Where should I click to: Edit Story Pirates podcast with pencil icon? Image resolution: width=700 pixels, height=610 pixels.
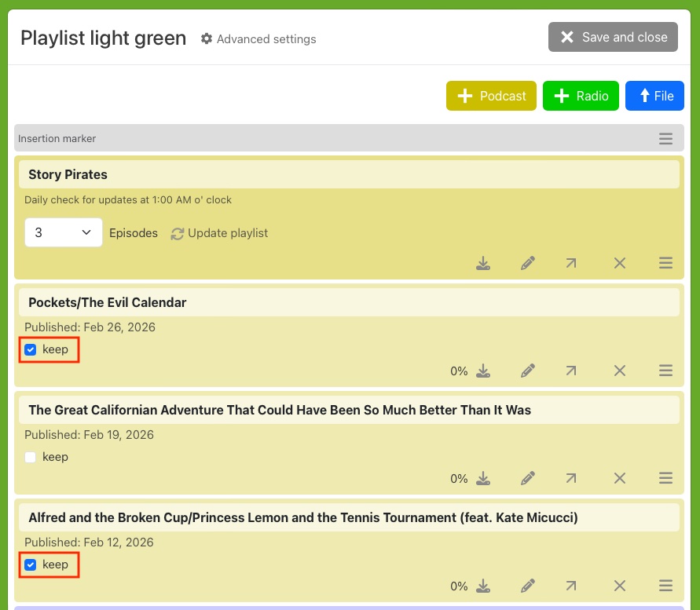pos(528,263)
